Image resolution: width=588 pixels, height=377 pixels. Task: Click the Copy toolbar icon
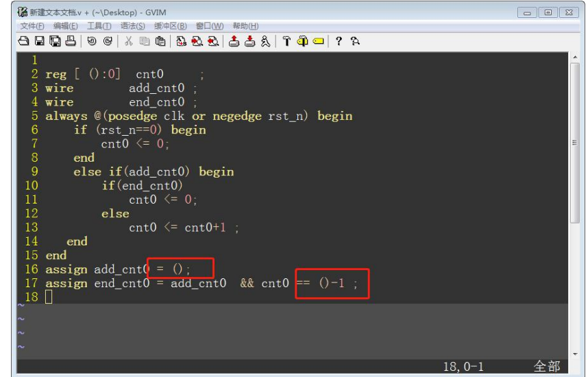pos(145,41)
